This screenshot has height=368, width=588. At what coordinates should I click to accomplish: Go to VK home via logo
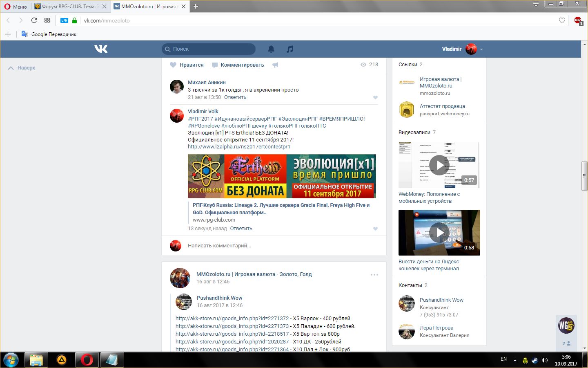[x=101, y=49]
